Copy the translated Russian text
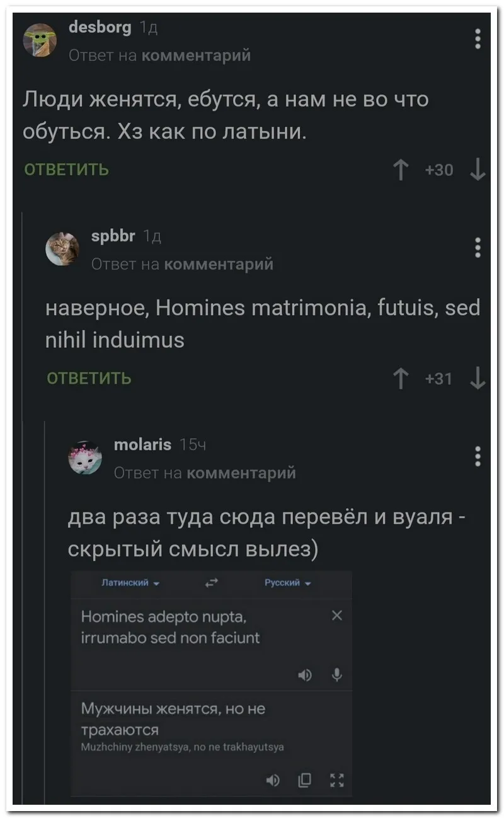 click(x=305, y=781)
